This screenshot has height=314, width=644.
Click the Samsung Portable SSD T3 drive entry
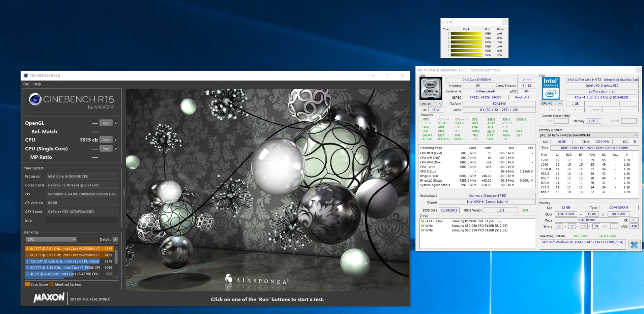(476, 221)
